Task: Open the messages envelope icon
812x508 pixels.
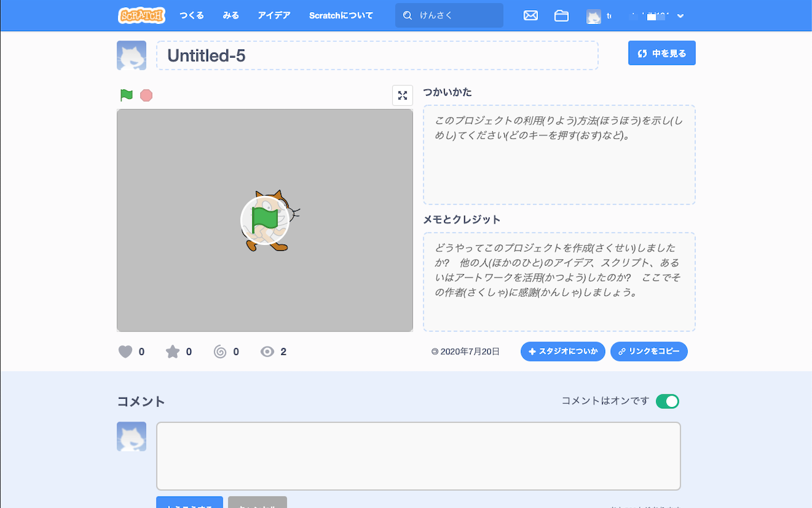Action: 530,16
